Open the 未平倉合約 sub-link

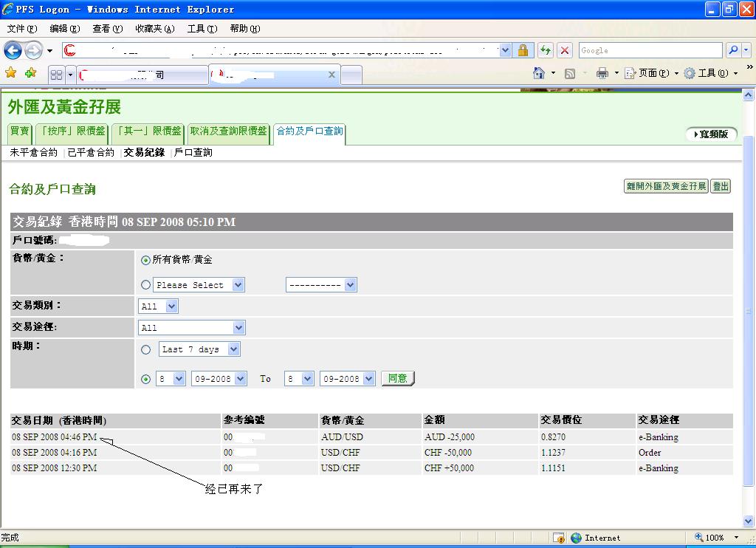pos(33,152)
